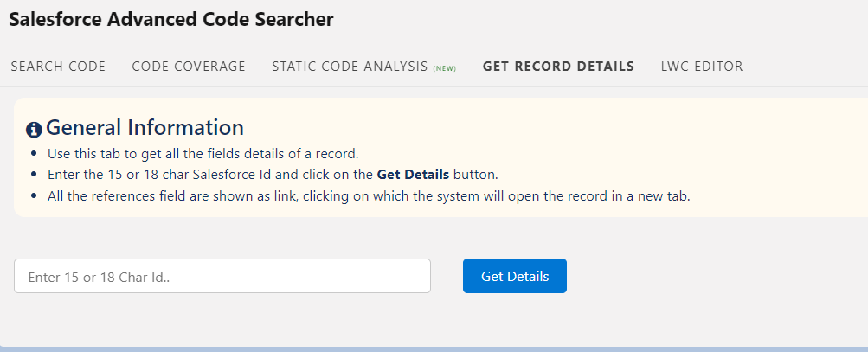Click the info icon beside General Information
This screenshot has width=868, height=352.
[x=34, y=130]
